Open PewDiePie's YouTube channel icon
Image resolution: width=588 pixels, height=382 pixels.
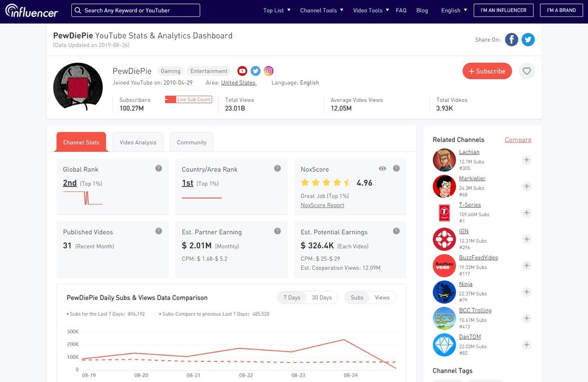[x=242, y=71]
